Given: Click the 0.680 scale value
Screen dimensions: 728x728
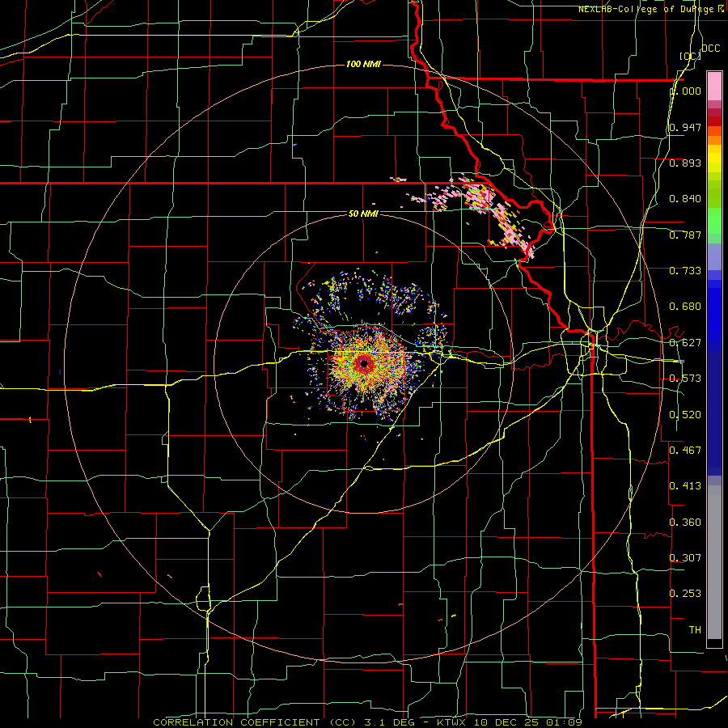Looking at the screenshot, I should tap(685, 307).
